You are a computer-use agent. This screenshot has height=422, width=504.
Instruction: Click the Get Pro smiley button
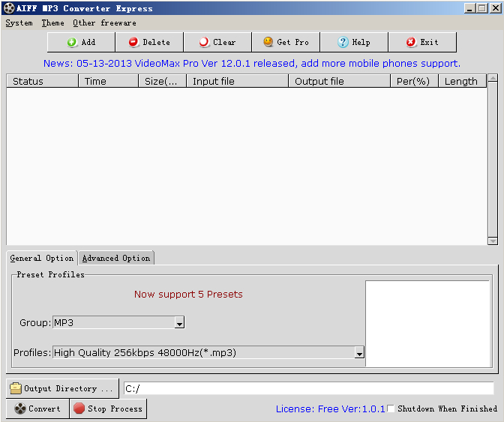(286, 42)
